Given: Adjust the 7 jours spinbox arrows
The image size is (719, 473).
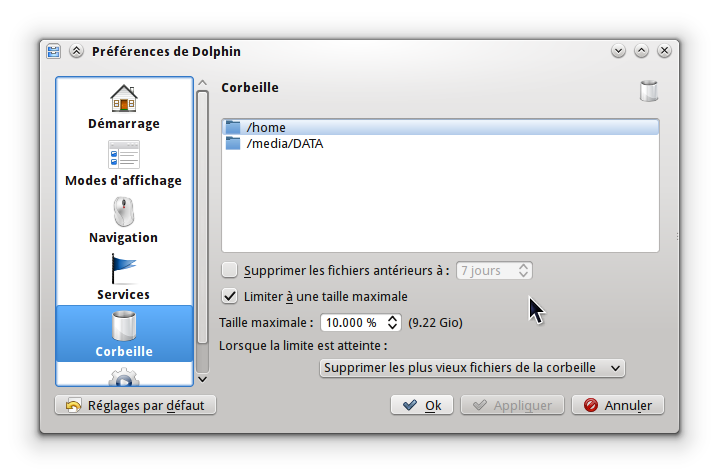Looking at the screenshot, I should pos(523,270).
